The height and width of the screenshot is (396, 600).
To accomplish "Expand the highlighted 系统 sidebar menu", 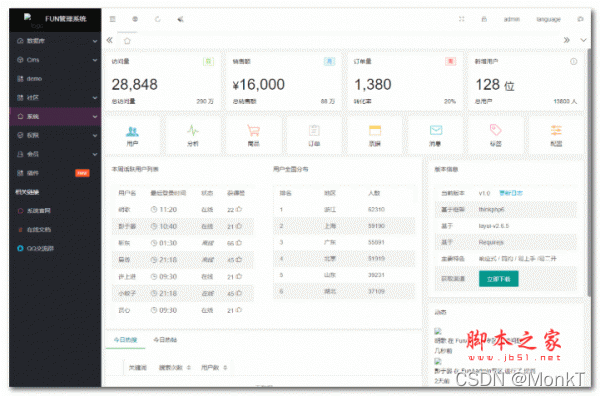I will 55,116.
